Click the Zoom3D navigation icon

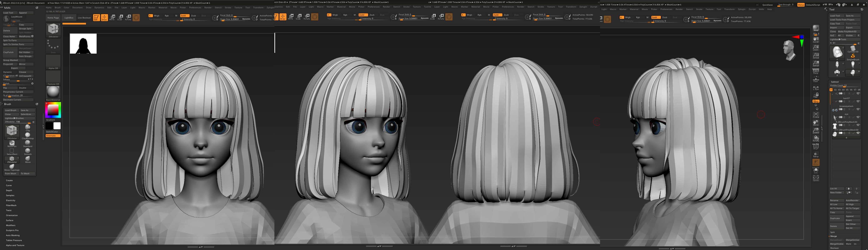(x=816, y=131)
